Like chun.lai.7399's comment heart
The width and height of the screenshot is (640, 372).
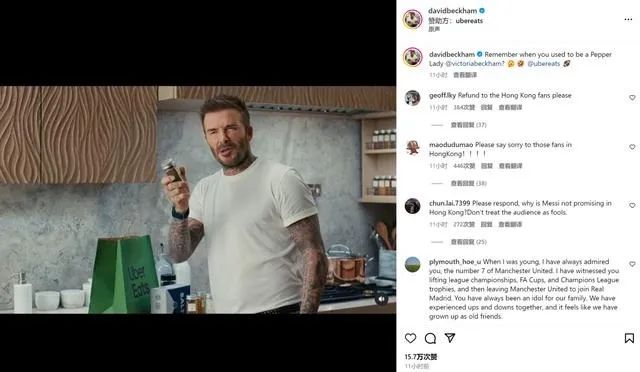(632, 205)
